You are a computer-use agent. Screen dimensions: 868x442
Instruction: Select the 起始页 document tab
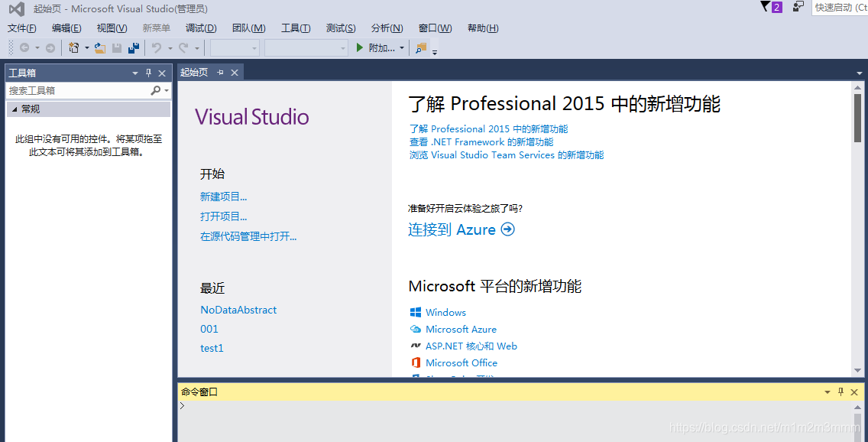(x=194, y=73)
